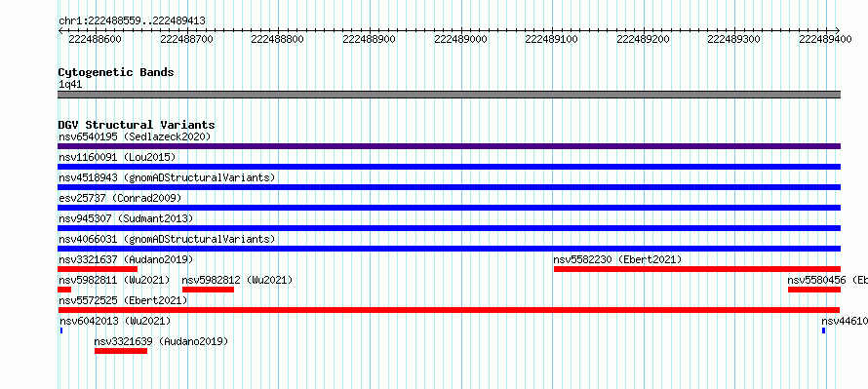The image size is (868, 389).
Task: Open nsv4066031 (gnomADStructuralVariants) label
Action: tap(167, 239)
